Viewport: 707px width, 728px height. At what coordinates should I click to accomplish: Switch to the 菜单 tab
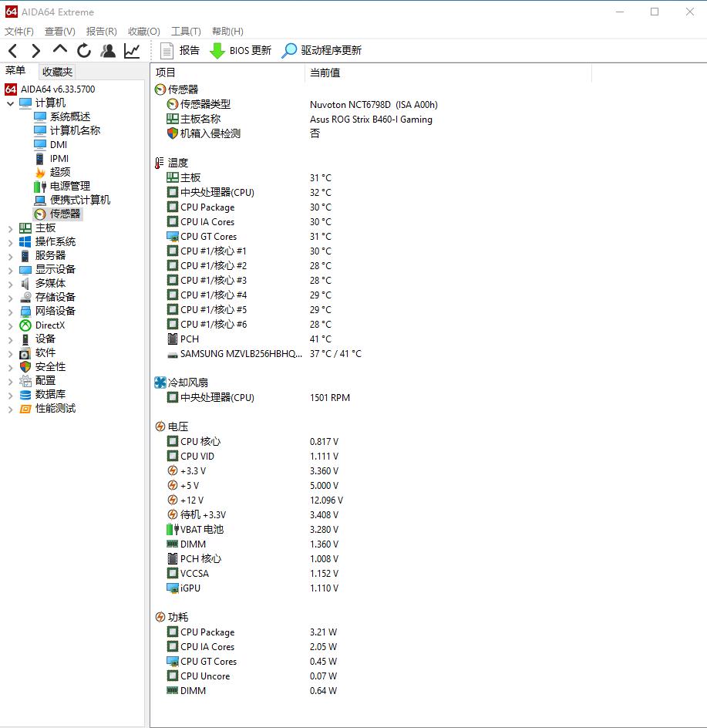15,71
